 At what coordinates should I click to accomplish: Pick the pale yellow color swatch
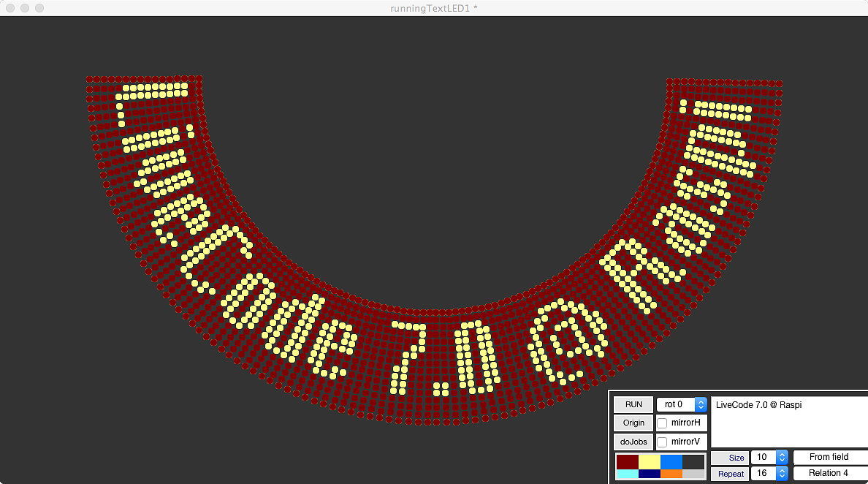coord(650,462)
